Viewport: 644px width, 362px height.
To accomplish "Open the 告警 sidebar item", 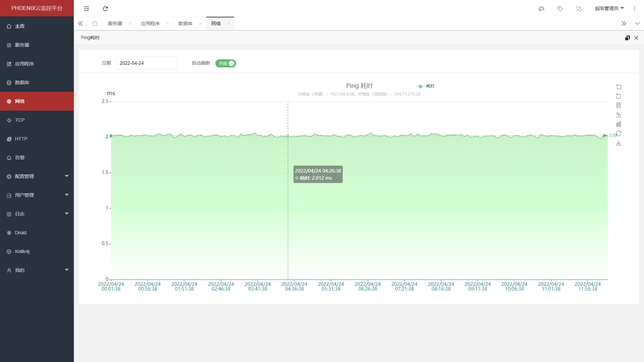I will 20,158.
